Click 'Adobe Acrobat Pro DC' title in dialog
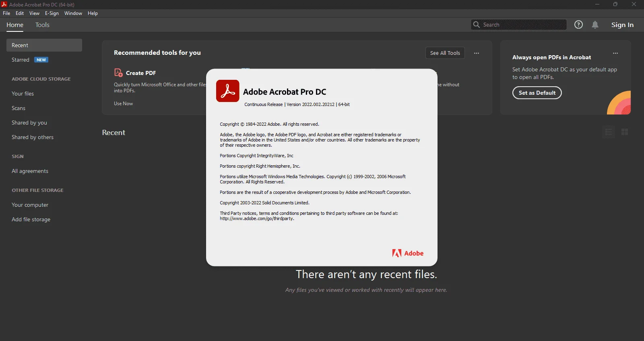644x341 pixels. click(285, 92)
